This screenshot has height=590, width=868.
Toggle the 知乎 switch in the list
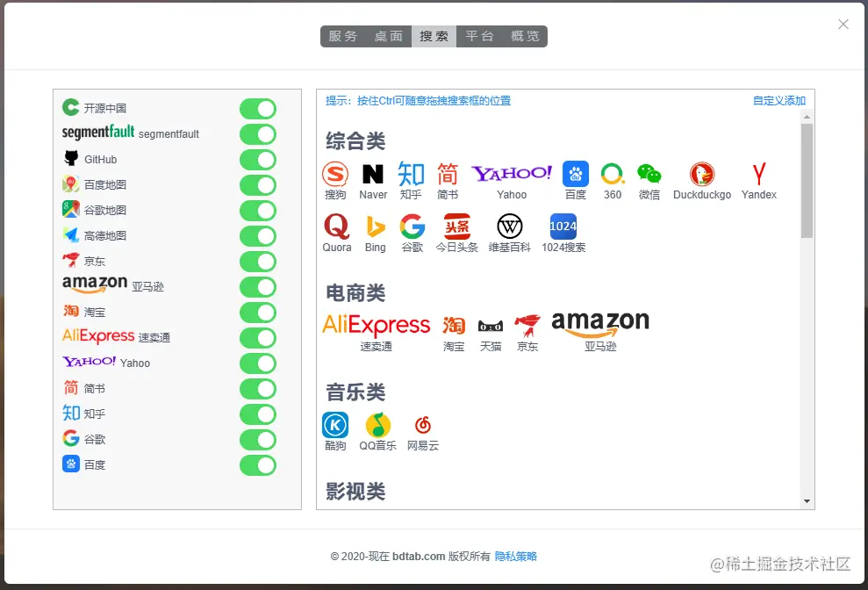[x=258, y=414]
